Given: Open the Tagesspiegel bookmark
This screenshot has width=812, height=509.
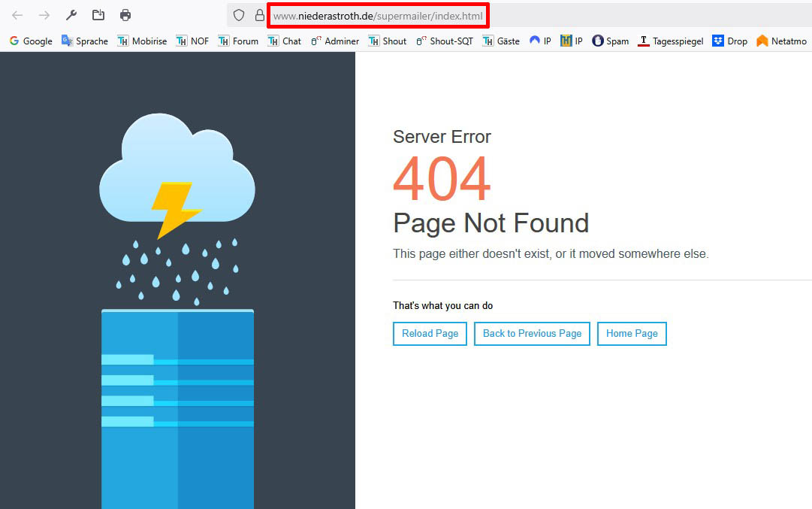Looking at the screenshot, I should tap(671, 41).
